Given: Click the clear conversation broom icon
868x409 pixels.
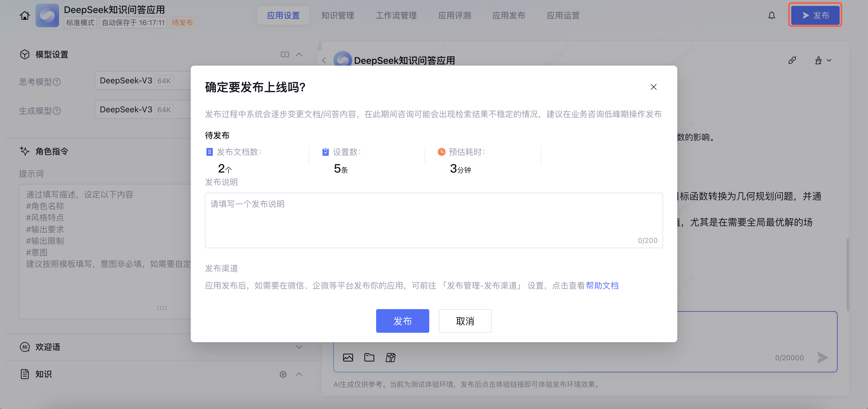Looking at the screenshot, I should 818,60.
